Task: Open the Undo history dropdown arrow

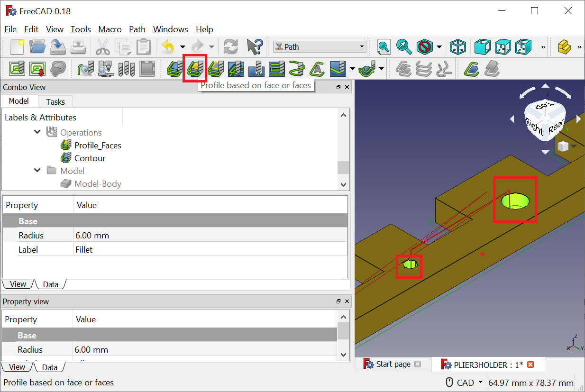Action: pos(183,46)
